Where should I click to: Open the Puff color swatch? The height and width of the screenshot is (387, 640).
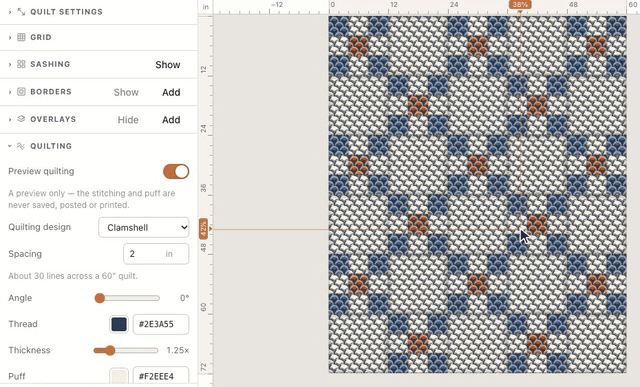pos(119,376)
